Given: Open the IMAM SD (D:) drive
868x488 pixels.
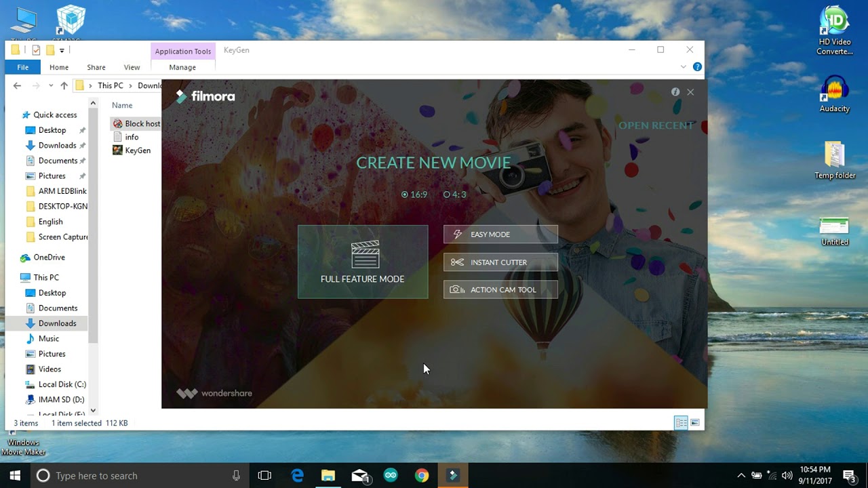Looking at the screenshot, I should pyautogui.click(x=56, y=400).
